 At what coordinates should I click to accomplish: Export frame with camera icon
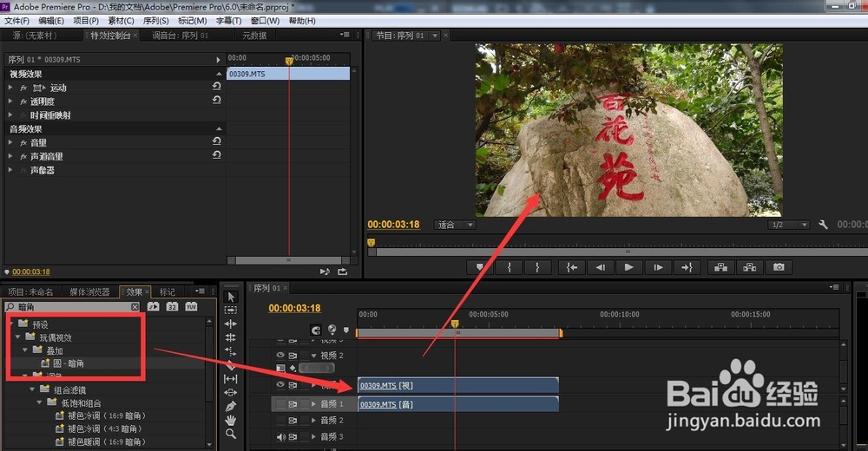[x=779, y=267]
